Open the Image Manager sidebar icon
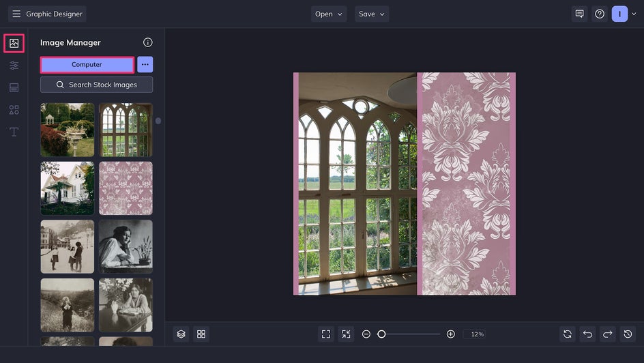 [x=14, y=43]
